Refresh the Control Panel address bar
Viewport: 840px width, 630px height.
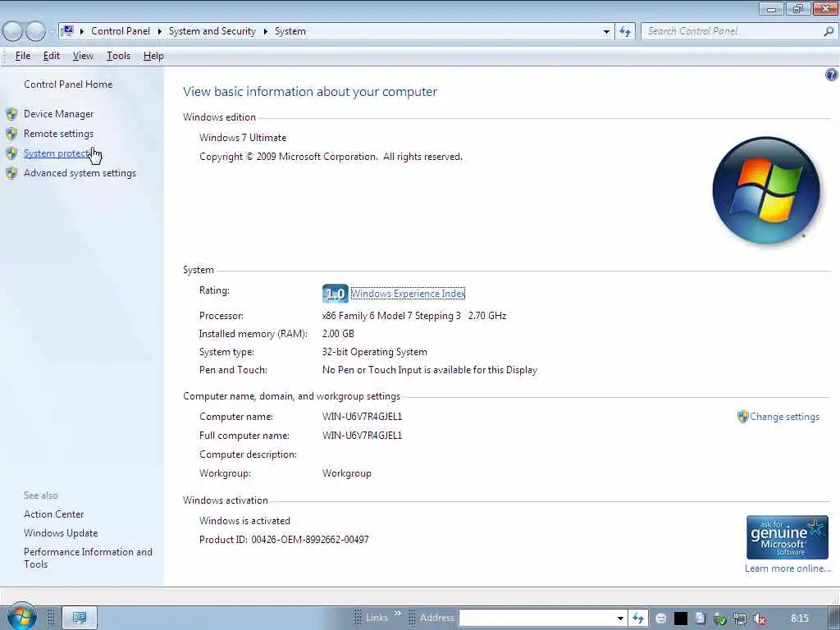625,32
